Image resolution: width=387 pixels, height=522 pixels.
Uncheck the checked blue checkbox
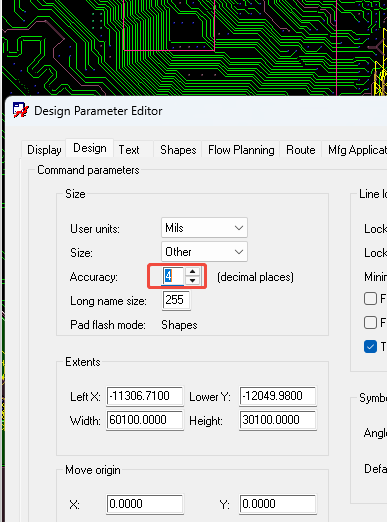point(370,346)
